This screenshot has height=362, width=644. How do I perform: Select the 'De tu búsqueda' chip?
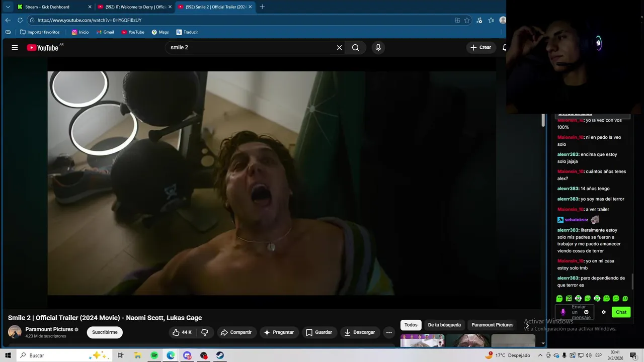point(444,325)
